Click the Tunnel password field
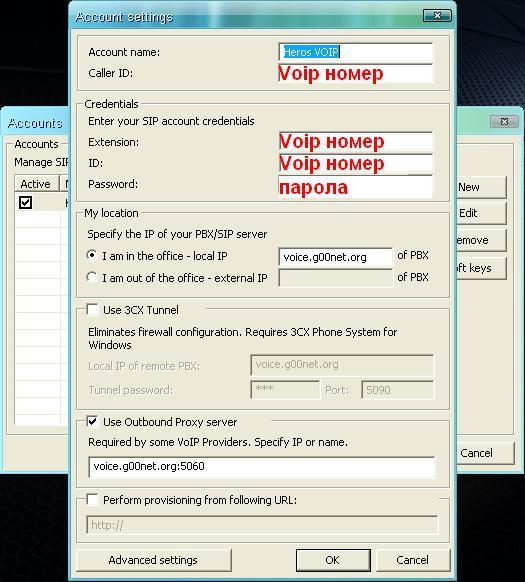Viewport: 525px width, 582px height. point(285,389)
